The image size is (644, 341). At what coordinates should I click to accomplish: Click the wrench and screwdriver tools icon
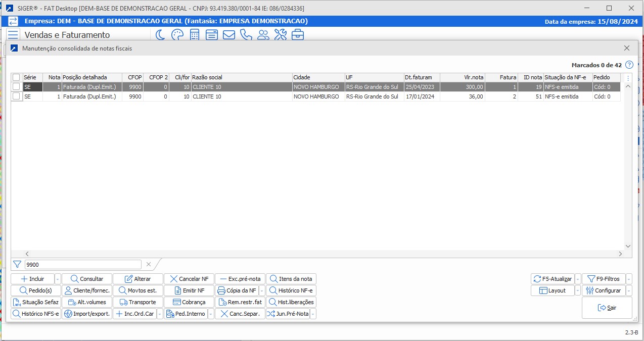pos(281,35)
